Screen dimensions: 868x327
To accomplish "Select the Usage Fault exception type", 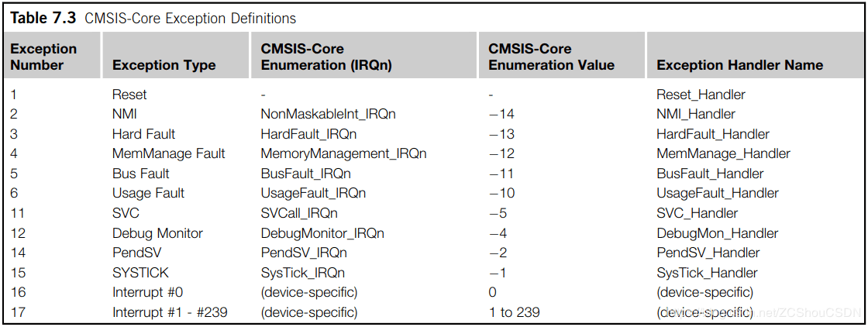I will [148, 193].
